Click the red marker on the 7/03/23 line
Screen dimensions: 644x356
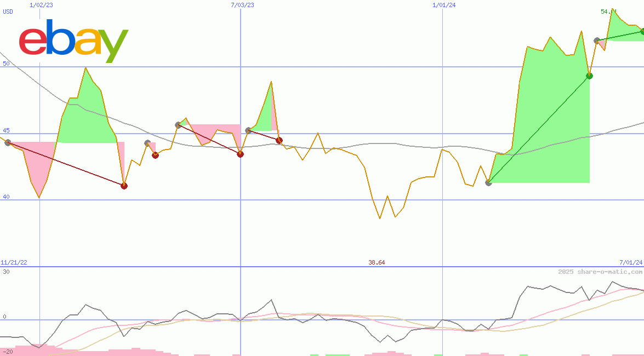240,154
